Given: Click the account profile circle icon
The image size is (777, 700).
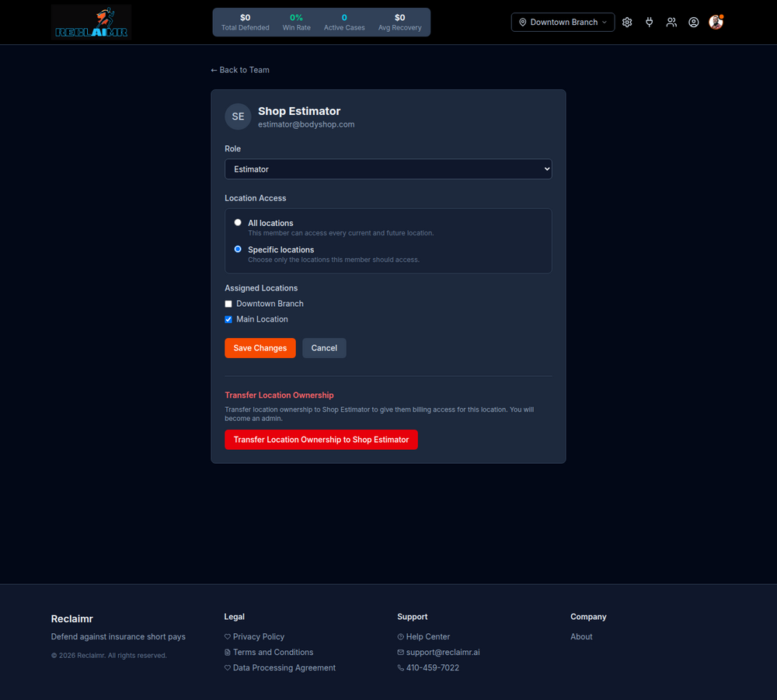Looking at the screenshot, I should click(x=694, y=23).
